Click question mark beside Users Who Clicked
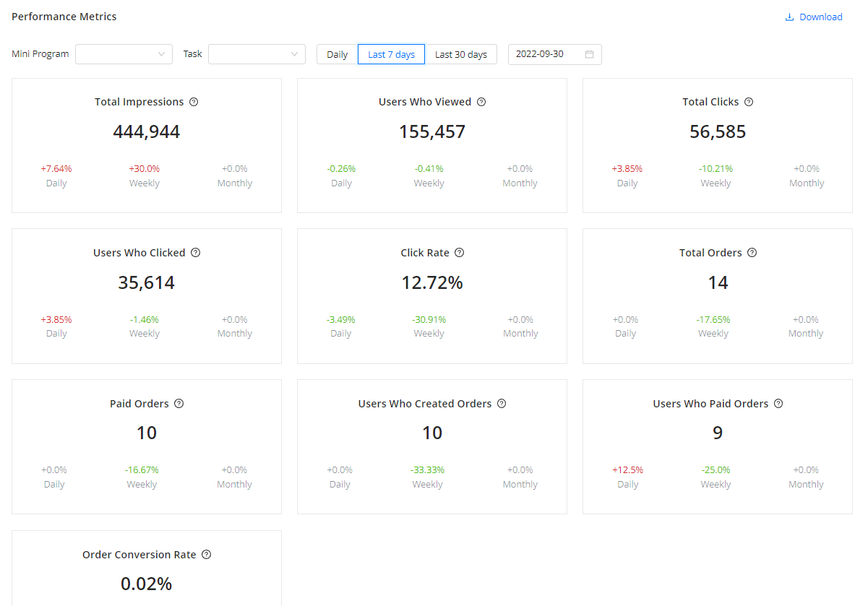Viewport: 868px width, 606px height. (x=195, y=253)
